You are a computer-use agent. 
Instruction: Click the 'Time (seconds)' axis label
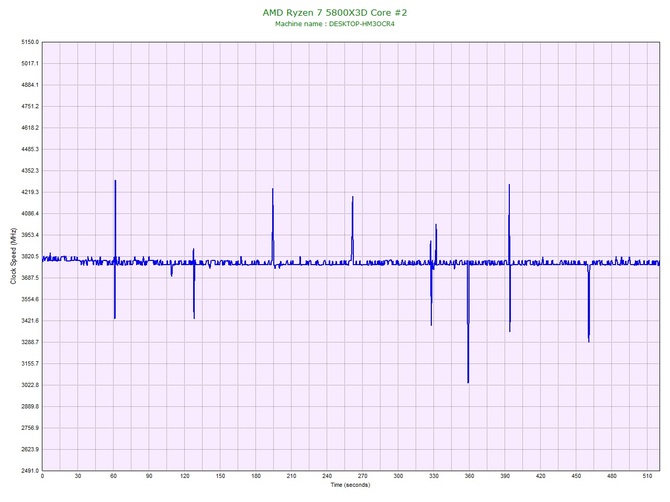pyautogui.click(x=350, y=485)
